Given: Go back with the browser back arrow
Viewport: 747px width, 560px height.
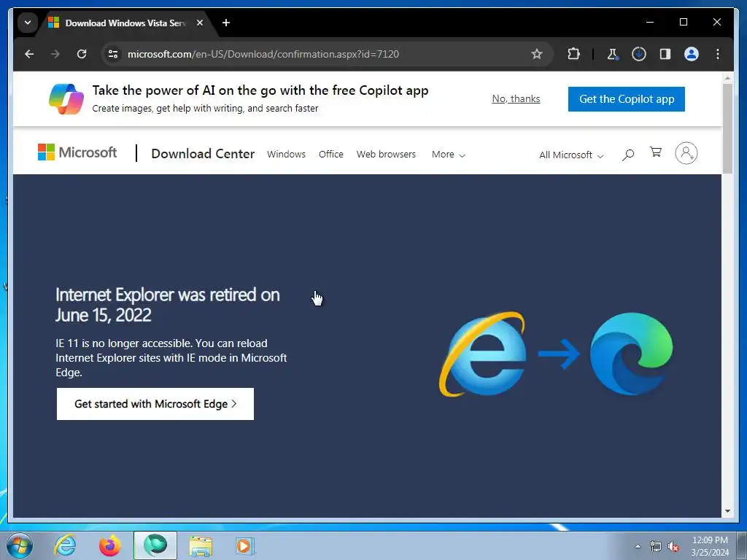Looking at the screenshot, I should [29, 54].
